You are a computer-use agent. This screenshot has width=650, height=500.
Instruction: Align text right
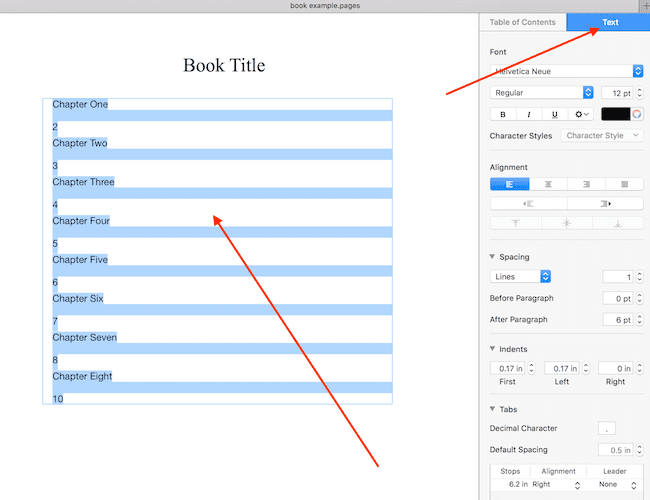586,184
